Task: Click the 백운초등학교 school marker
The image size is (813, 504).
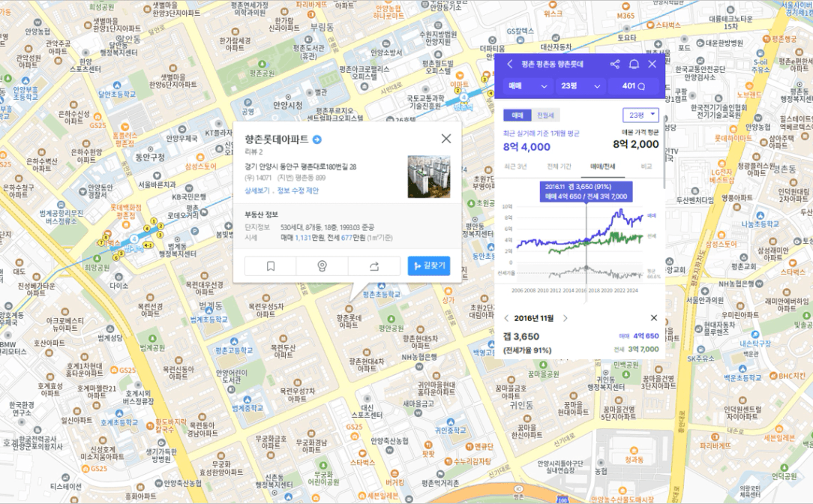Action: pos(742,369)
